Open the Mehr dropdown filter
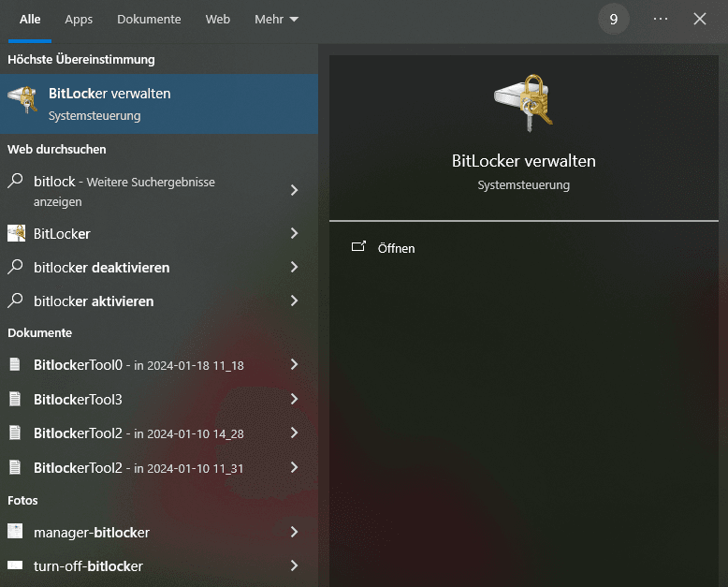The image size is (728, 587). (x=276, y=19)
